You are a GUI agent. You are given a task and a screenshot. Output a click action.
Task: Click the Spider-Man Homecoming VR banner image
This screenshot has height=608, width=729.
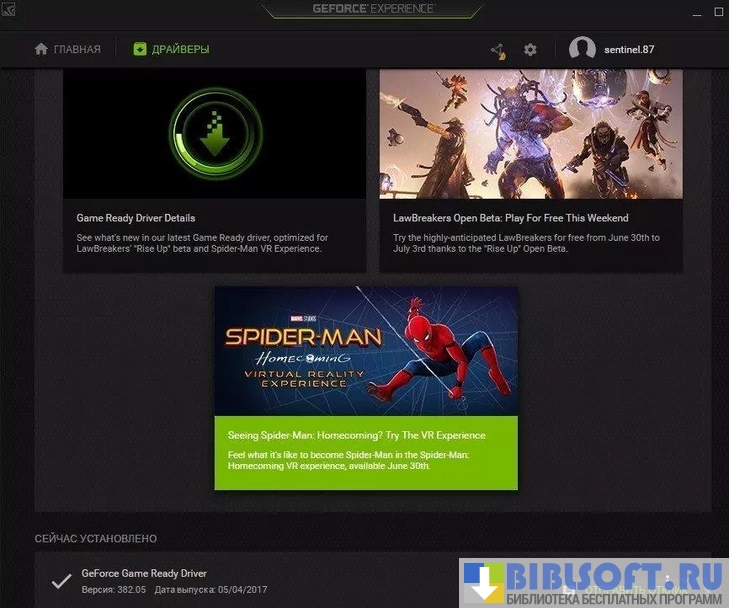click(x=366, y=351)
